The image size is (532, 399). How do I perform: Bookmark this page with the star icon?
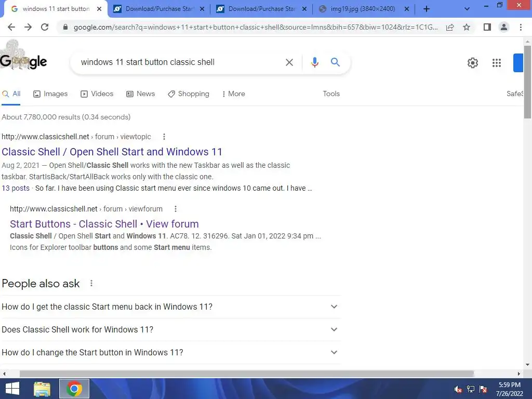tap(467, 27)
